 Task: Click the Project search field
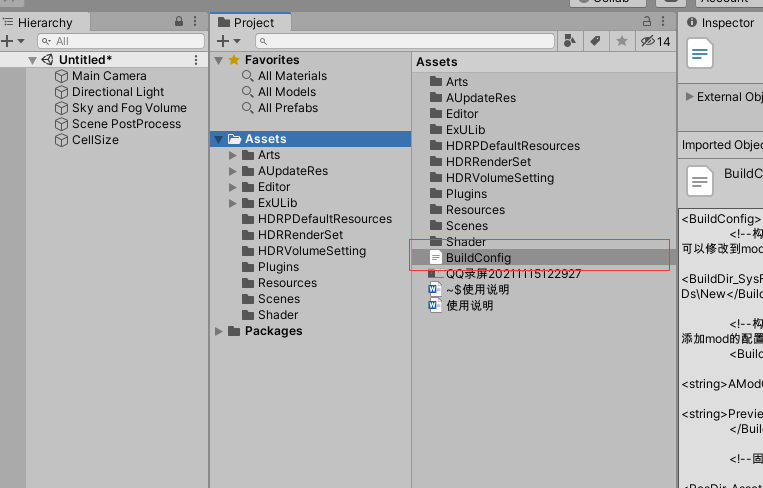pos(405,41)
